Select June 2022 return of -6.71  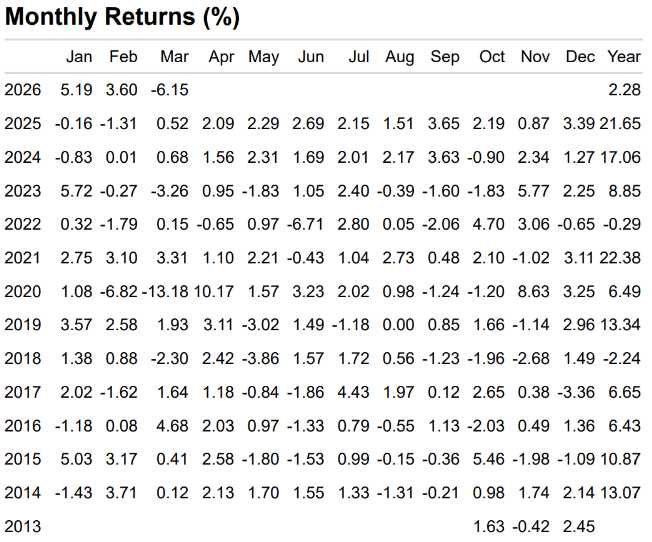[x=308, y=224]
